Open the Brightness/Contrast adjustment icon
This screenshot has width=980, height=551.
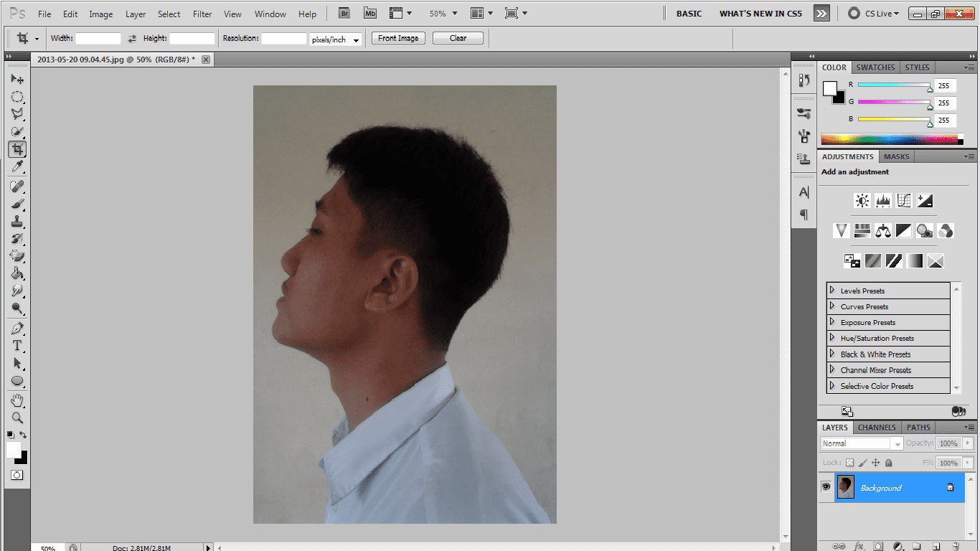click(862, 200)
